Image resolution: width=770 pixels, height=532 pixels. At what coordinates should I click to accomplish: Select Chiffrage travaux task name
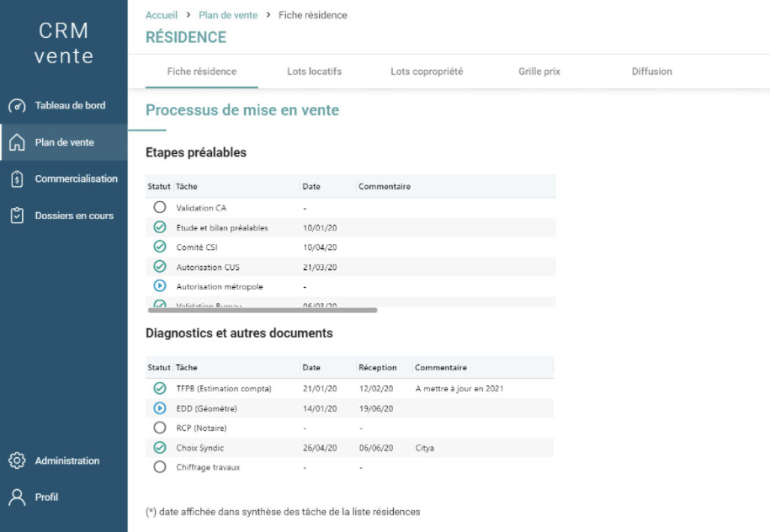pyautogui.click(x=208, y=467)
